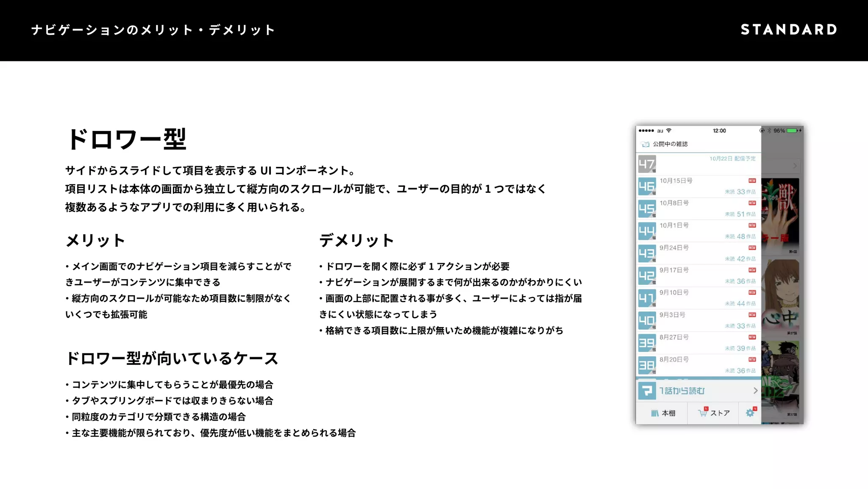Open the 獣 manga cover thumbnail

tap(780, 216)
